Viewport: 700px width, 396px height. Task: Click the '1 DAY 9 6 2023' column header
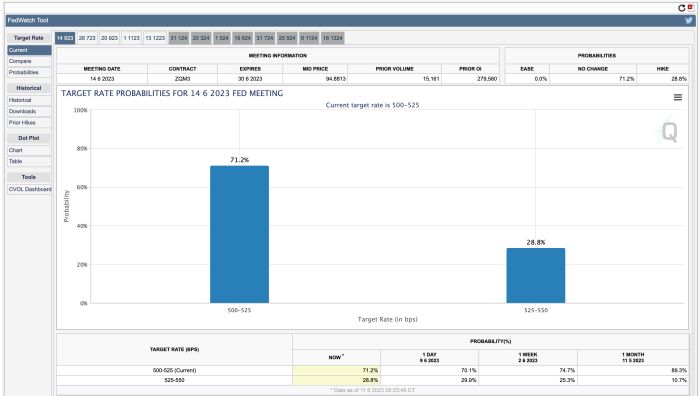[429, 358]
